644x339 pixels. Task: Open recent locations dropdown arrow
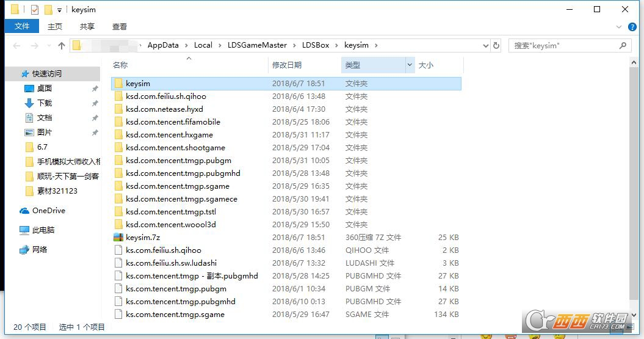pyautogui.click(x=49, y=46)
